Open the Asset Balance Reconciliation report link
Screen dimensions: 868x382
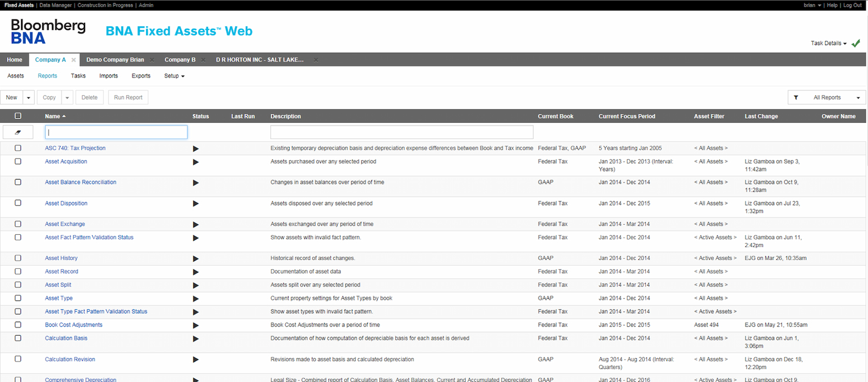[80, 182]
